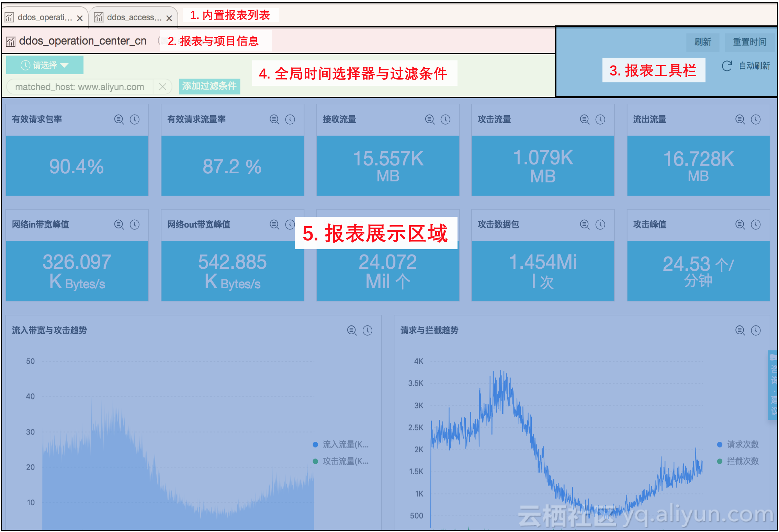Toggle 流入流量 legend color dot

(x=315, y=444)
